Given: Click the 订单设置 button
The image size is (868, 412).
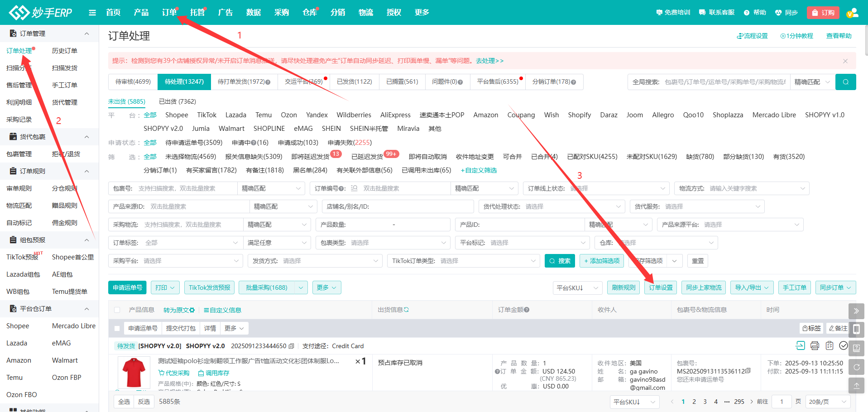Looking at the screenshot, I should [661, 287].
